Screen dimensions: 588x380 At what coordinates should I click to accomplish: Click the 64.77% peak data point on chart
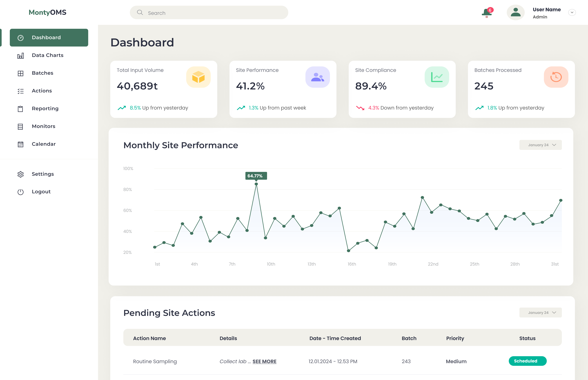coord(256,184)
